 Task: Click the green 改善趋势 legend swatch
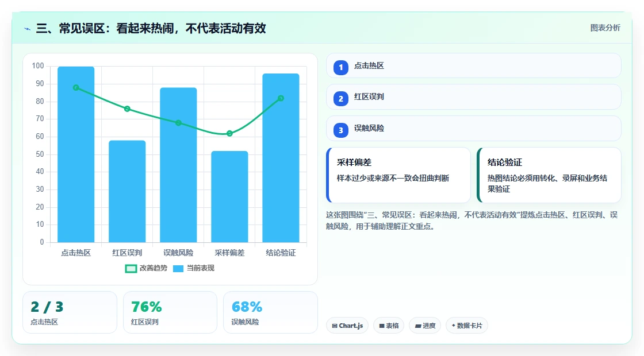pos(131,269)
